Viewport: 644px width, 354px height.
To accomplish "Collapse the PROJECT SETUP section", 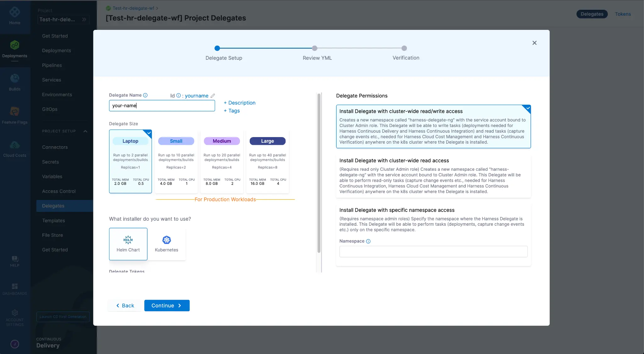I will pos(85,131).
